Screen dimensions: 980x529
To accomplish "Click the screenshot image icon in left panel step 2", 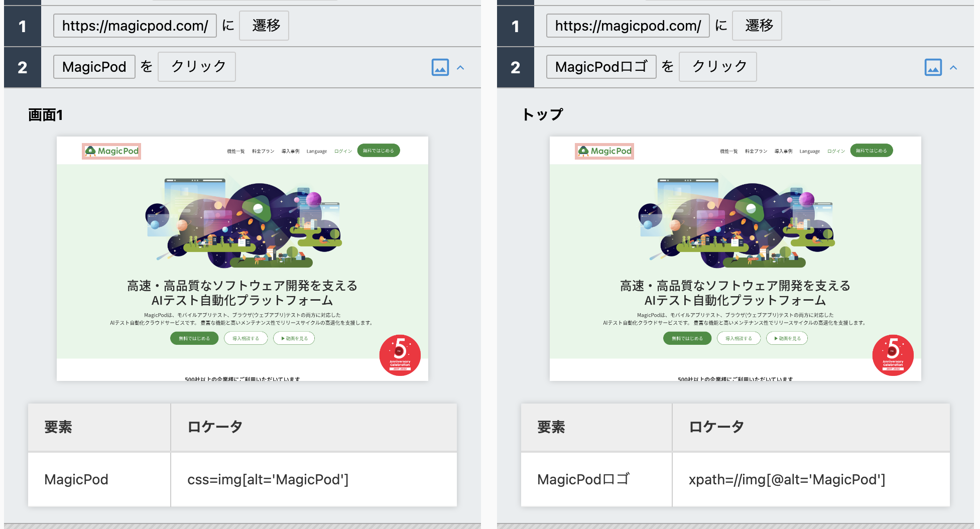I will pyautogui.click(x=440, y=67).
